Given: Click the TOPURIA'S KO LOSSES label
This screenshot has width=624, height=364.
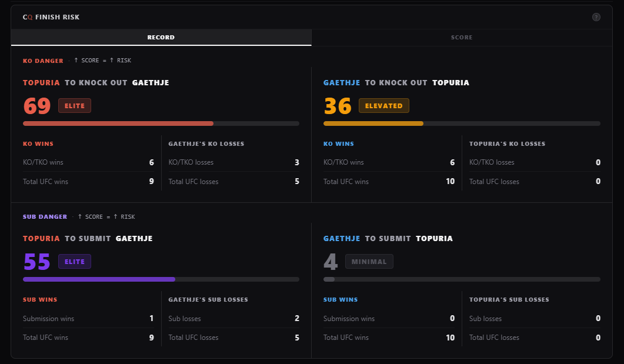Looking at the screenshot, I should click(507, 144).
